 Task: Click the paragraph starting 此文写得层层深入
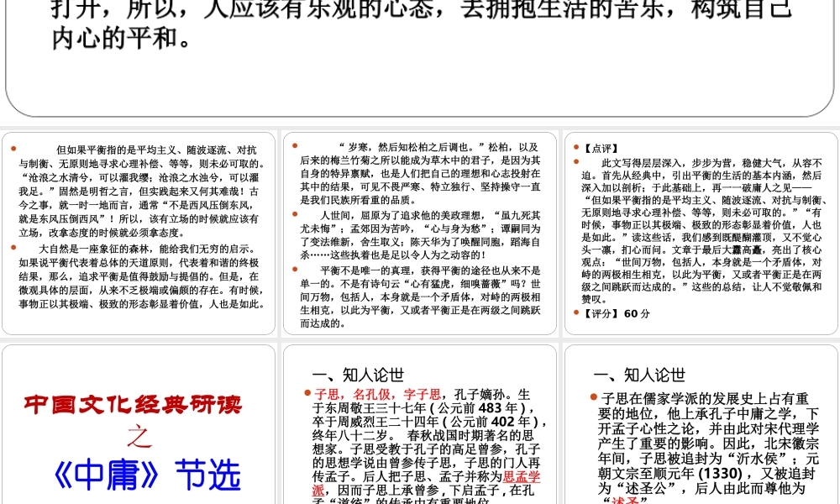[x=703, y=231]
